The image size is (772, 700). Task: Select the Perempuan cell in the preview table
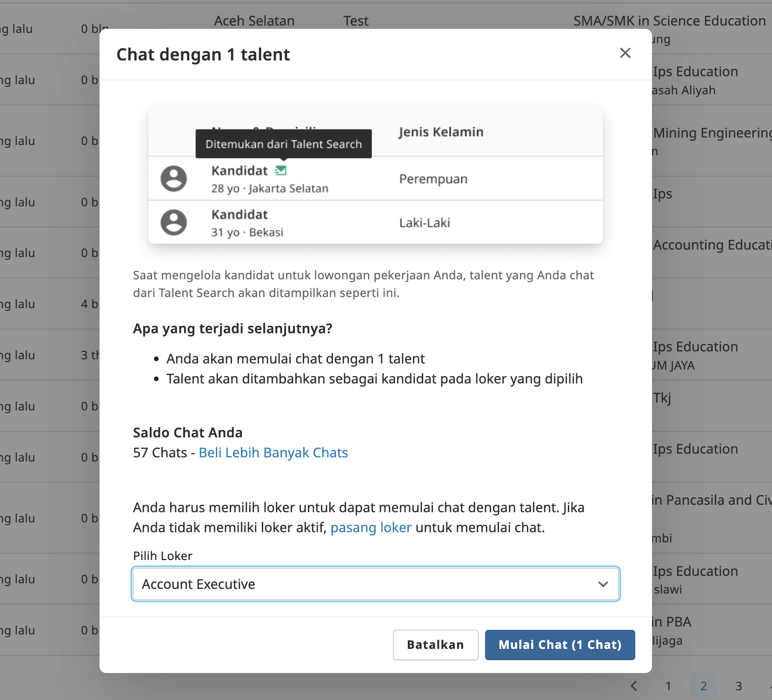pos(433,179)
